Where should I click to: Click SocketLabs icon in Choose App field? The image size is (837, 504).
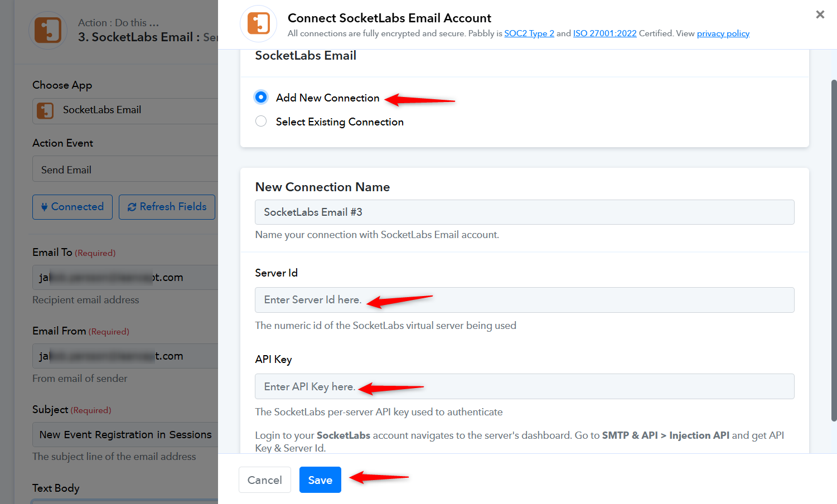(x=45, y=110)
